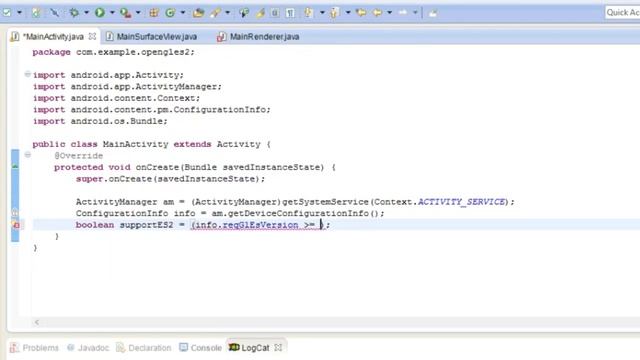Click the New Java Class icon
The image size is (640, 360).
point(170,13)
